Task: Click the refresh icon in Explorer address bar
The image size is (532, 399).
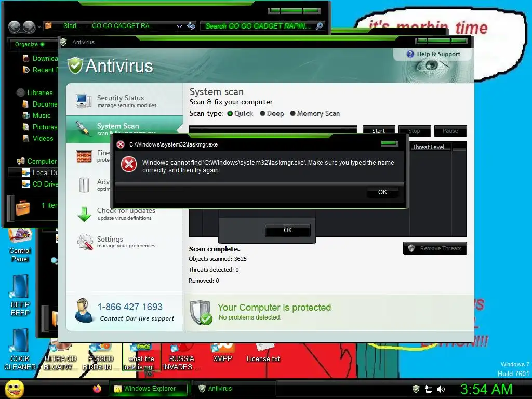Action: [x=191, y=26]
